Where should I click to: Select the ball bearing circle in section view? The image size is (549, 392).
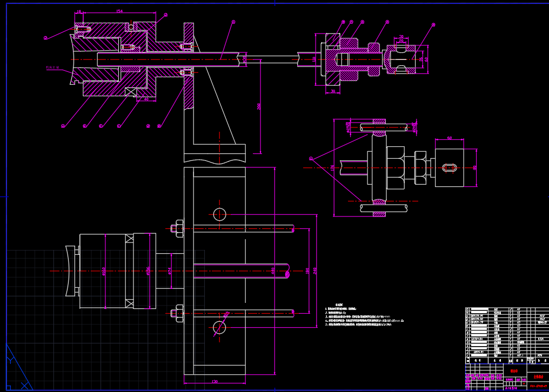tap(131, 26)
